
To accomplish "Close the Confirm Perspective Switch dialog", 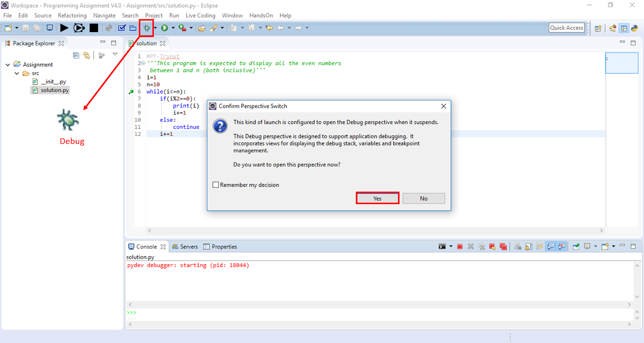I will [444, 106].
